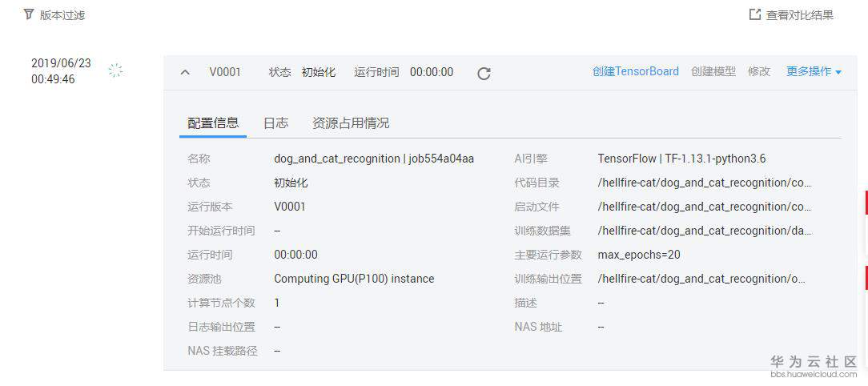Click the 日志输出位置 label

[221, 327]
